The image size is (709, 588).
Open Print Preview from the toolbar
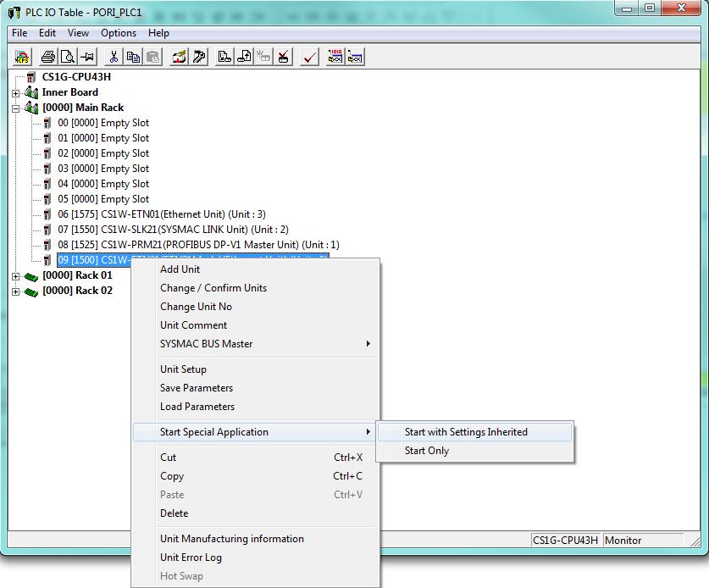click(x=68, y=57)
